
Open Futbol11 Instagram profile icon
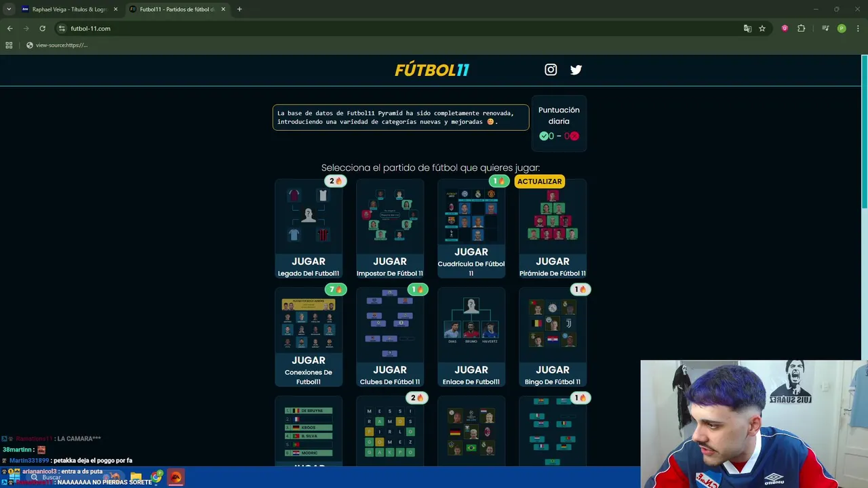pyautogui.click(x=551, y=69)
